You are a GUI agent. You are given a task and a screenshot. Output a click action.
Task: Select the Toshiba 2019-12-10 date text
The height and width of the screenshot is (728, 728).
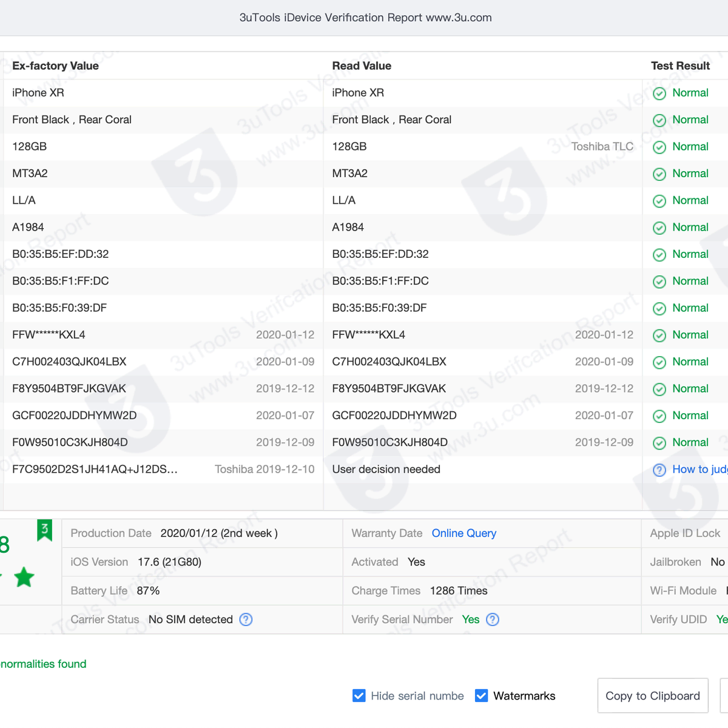[265, 469]
